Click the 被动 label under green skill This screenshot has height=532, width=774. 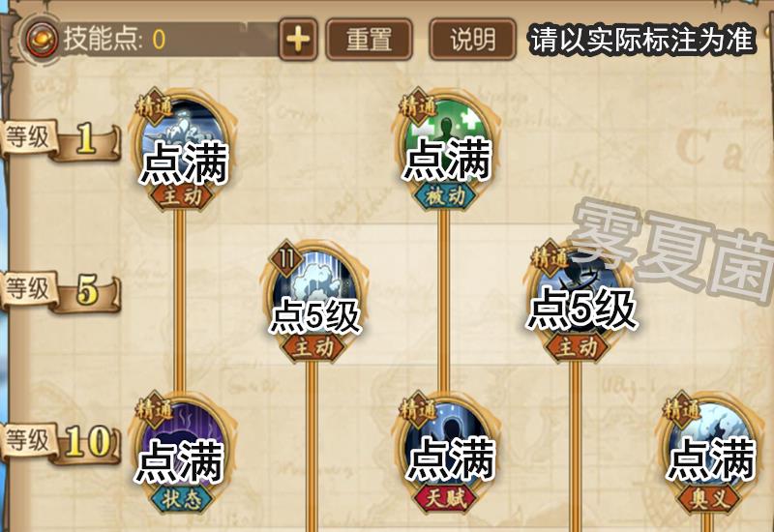pos(445,196)
